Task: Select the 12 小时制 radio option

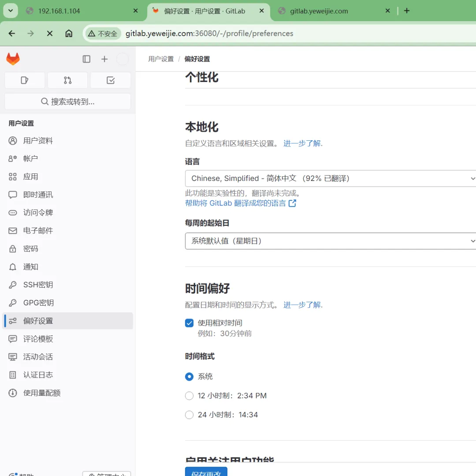Action: (190, 396)
